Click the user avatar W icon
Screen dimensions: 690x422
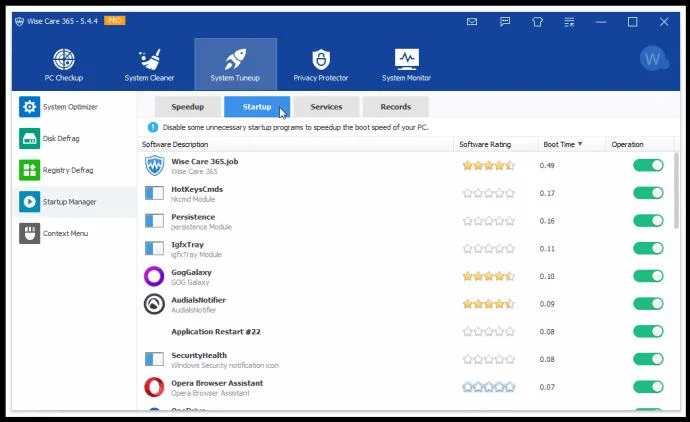coord(653,59)
